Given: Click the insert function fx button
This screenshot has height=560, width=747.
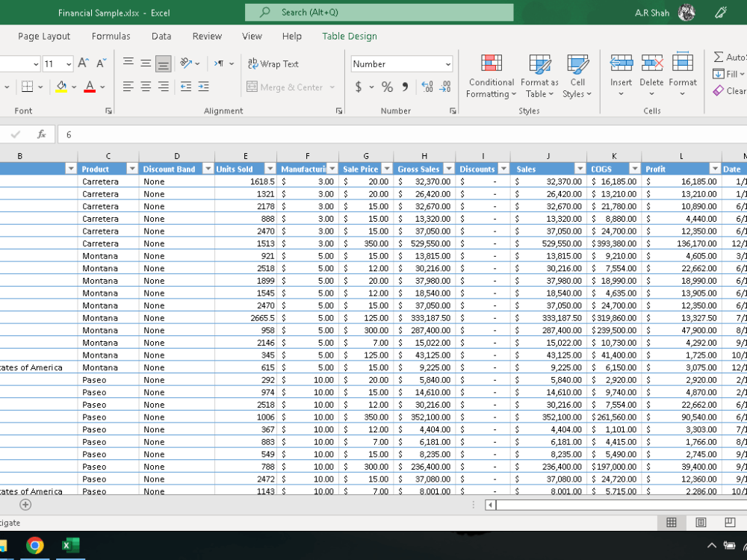Looking at the screenshot, I should 41,134.
